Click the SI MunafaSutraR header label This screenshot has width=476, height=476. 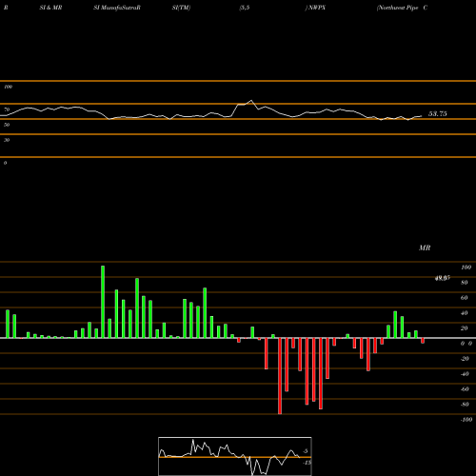[117, 8]
